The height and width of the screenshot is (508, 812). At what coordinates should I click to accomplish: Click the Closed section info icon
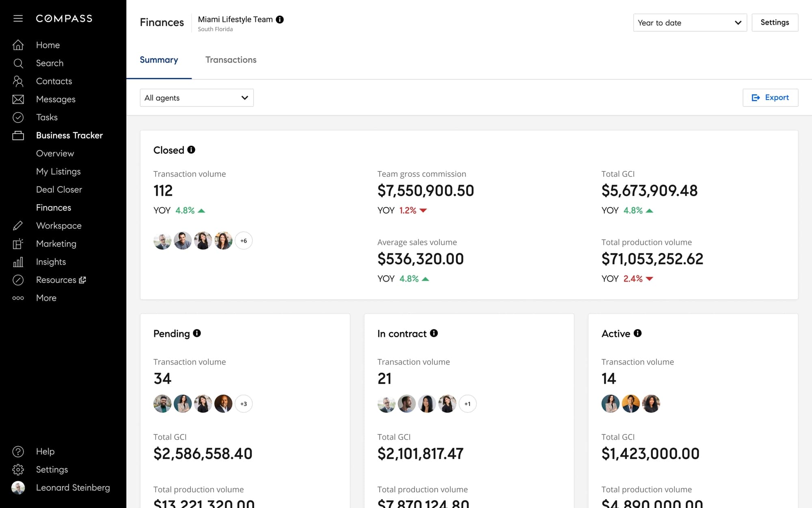pyautogui.click(x=191, y=149)
